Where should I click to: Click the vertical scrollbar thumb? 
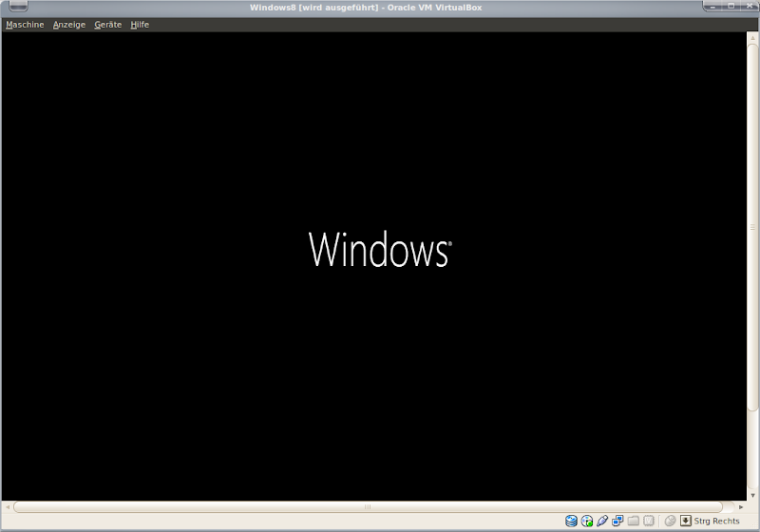(752, 228)
